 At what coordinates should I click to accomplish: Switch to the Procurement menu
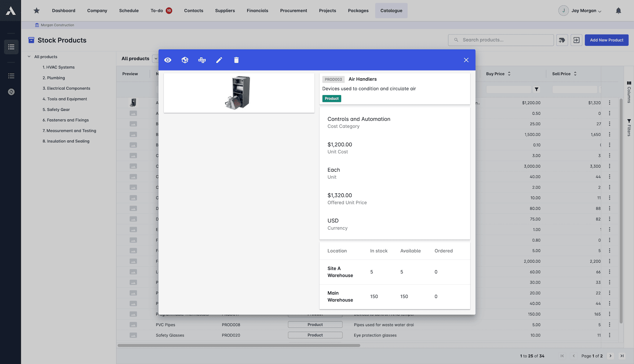click(294, 10)
